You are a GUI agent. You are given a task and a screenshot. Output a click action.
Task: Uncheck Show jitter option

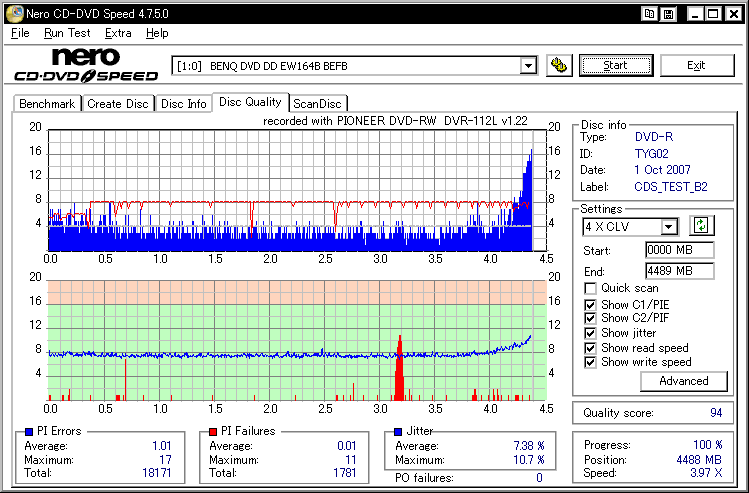[x=590, y=333]
